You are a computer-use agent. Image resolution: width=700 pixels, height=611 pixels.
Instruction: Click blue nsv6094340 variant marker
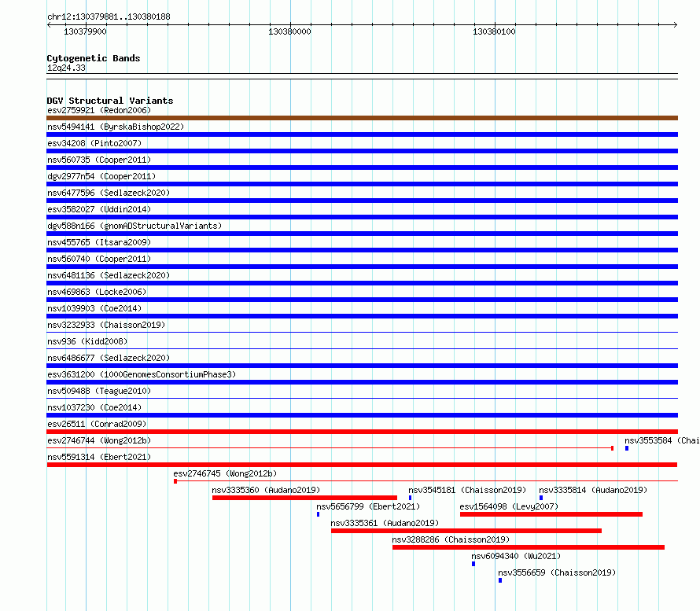point(473,564)
